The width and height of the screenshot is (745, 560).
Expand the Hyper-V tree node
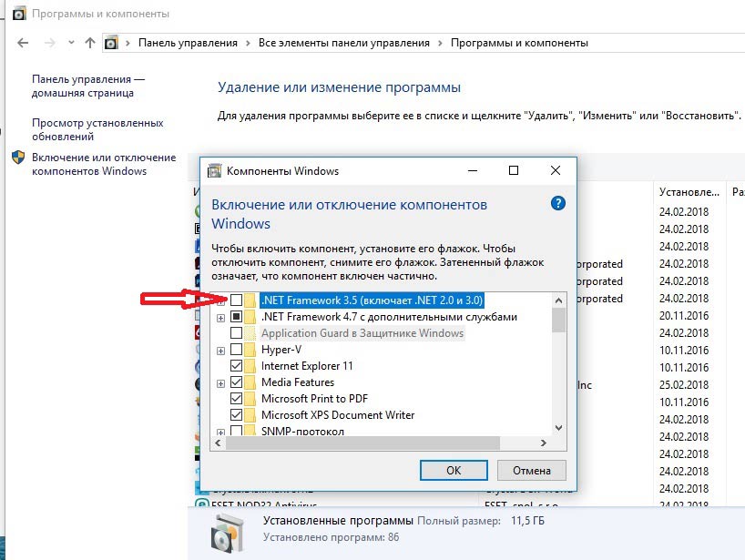tap(220, 351)
